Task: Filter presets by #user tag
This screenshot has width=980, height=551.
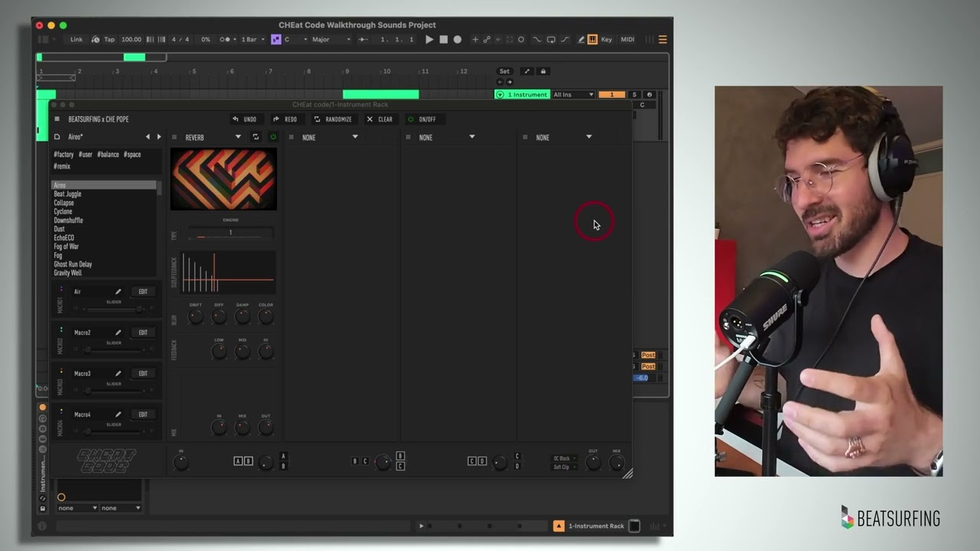Action: pyautogui.click(x=85, y=155)
